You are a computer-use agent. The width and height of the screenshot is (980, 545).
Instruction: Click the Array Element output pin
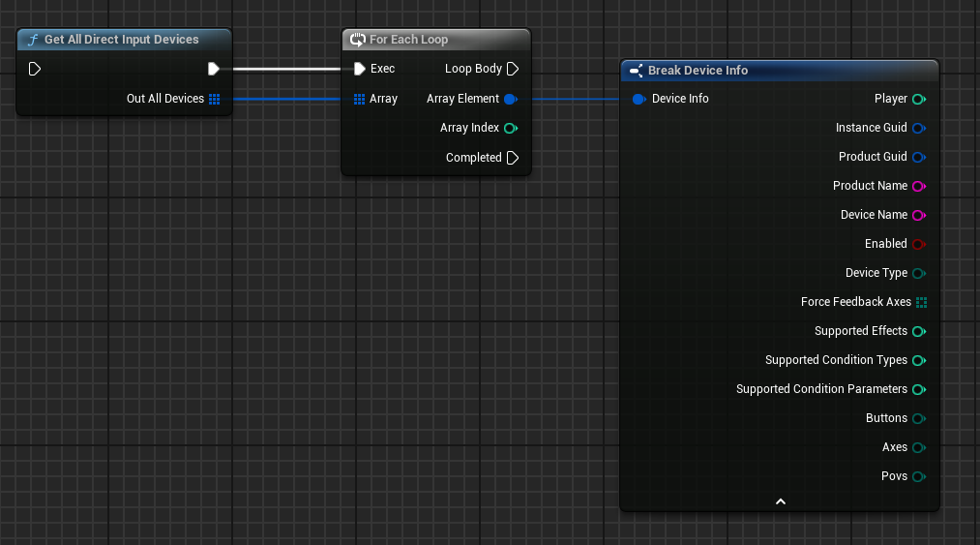coord(510,99)
